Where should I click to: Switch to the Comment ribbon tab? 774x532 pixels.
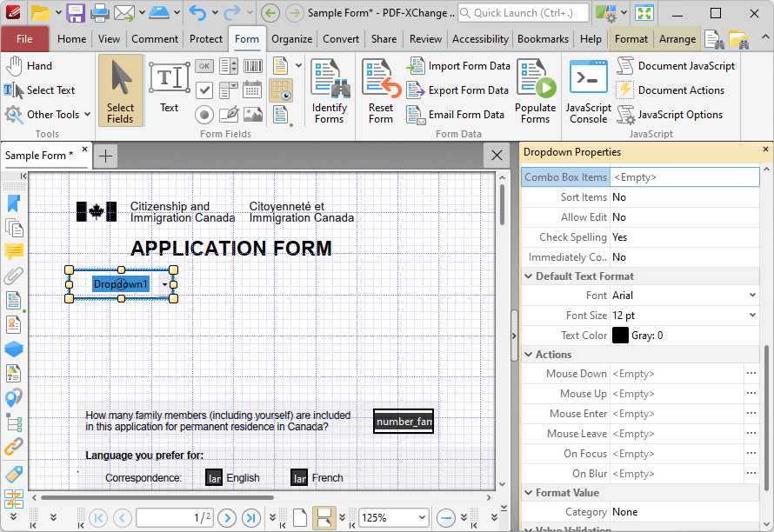155,39
